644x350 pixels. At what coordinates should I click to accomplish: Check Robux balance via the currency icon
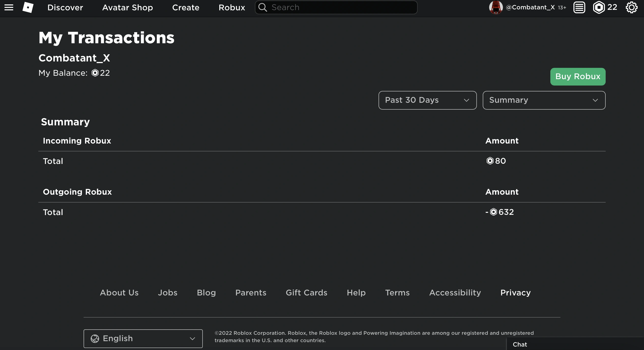599,7
